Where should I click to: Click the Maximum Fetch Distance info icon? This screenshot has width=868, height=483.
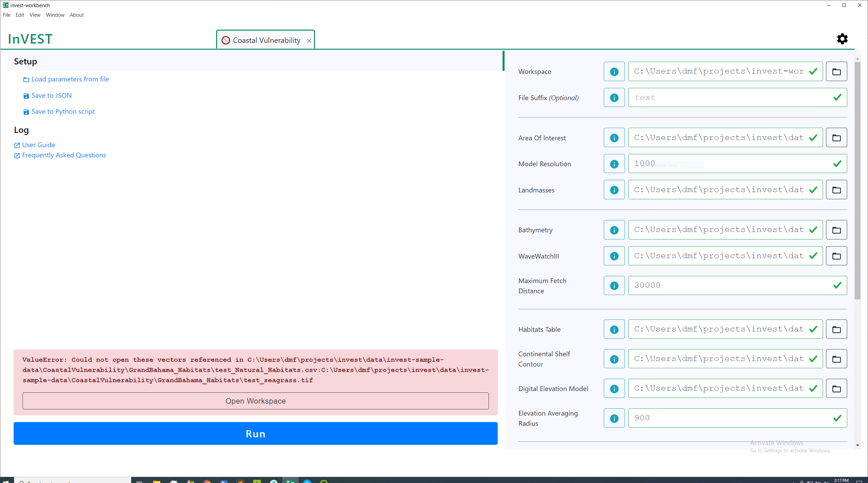pos(614,285)
